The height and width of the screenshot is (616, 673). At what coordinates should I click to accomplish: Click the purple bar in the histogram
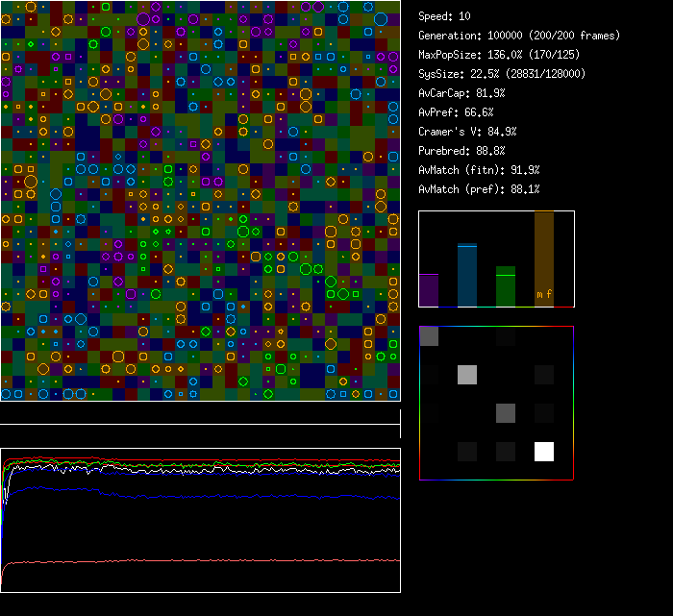[x=429, y=290]
